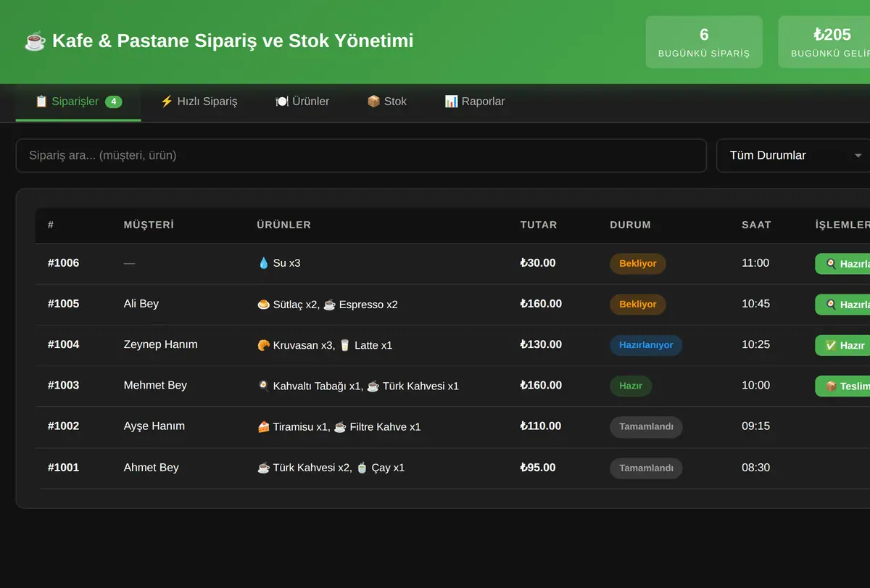The width and height of the screenshot is (870, 588).
Task: Open the Tüm Durumlar status dropdown
Action: [793, 155]
